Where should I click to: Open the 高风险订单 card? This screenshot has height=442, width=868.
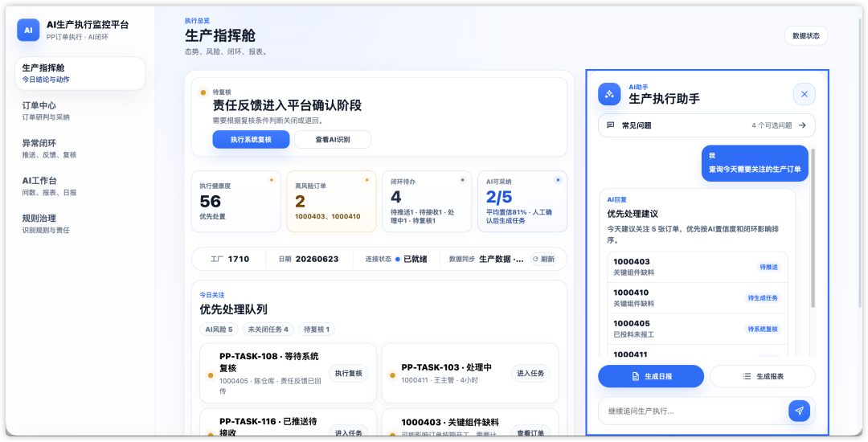pyautogui.click(x=331, y=202)
